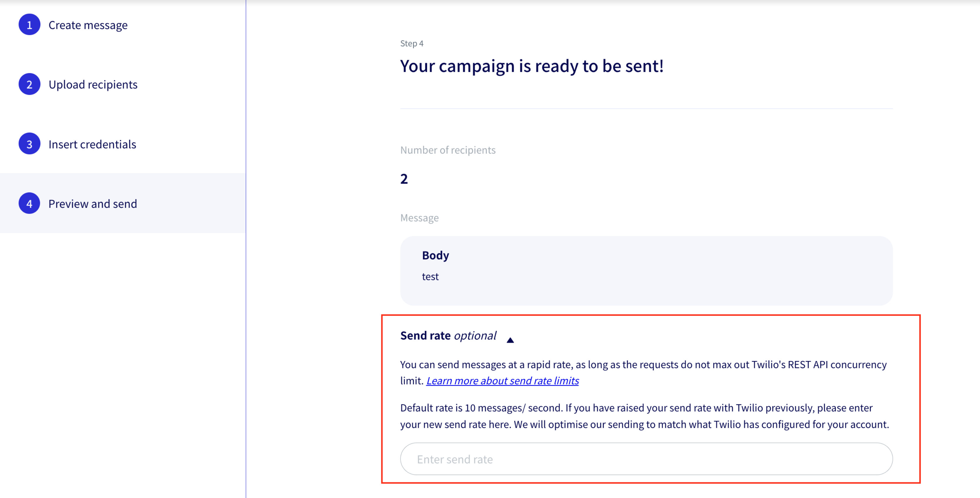Click the step 3 number circle
The image size is (980, 498).
point(29,144)
